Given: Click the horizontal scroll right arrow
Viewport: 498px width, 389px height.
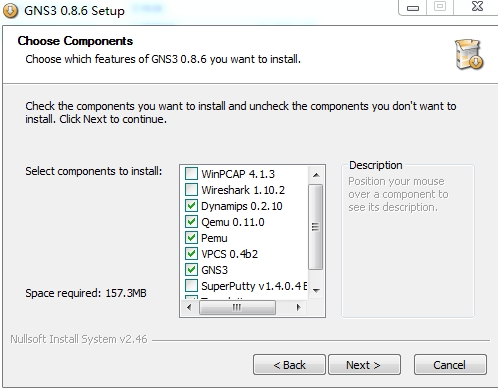Looking at the screenshot, I should tap(298, 307).
